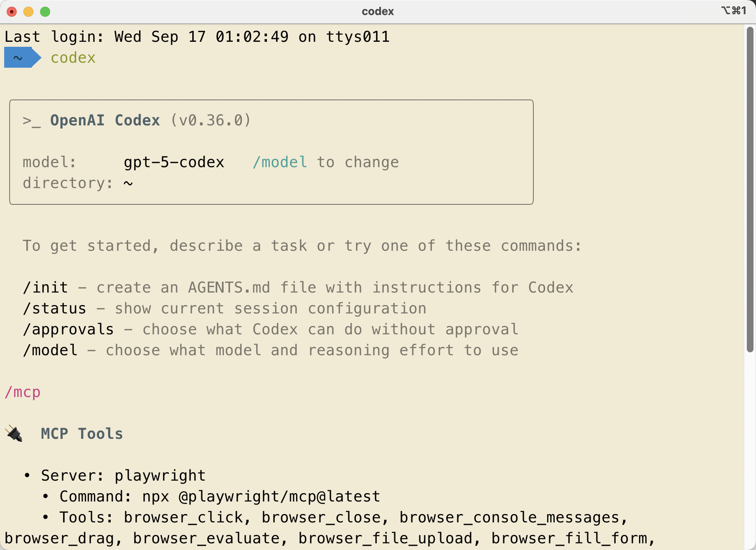This screenshot has width=756, height=550.
Task: Click the /status command entry
Action: (55, 308)
